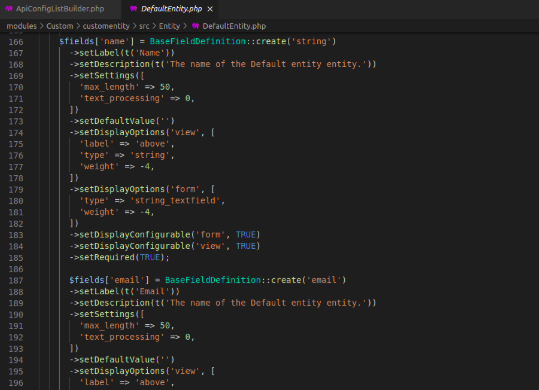Close the DefaultEntity.php tab

pyautogui.click(x=210, y=9)
